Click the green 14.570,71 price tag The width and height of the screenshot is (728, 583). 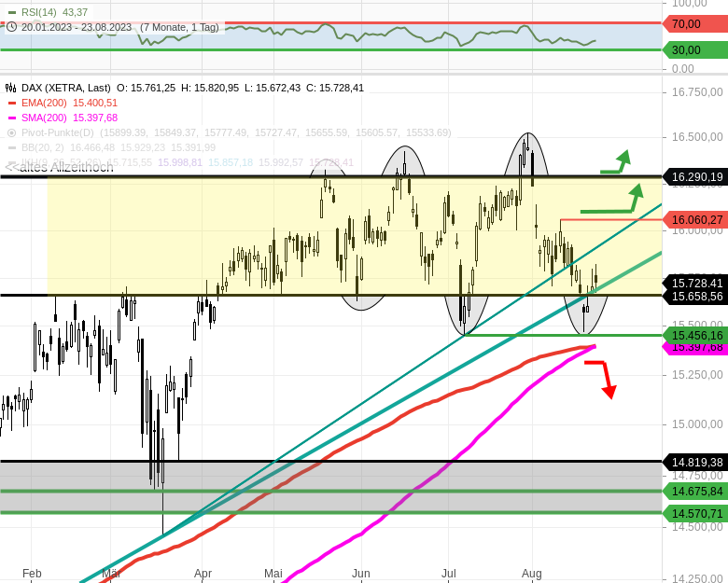[x=695, y=513]
